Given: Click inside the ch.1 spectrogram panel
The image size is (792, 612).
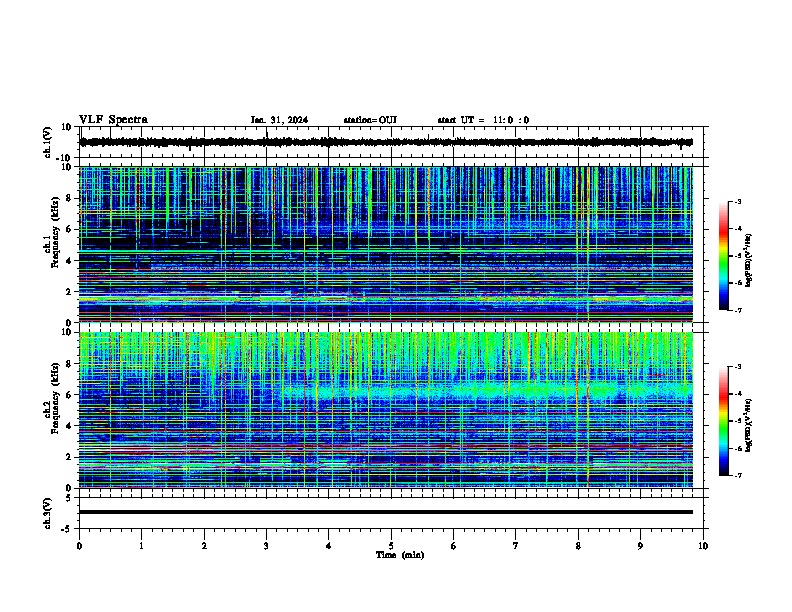Looking at the screenshot, I should coord(386,244).
